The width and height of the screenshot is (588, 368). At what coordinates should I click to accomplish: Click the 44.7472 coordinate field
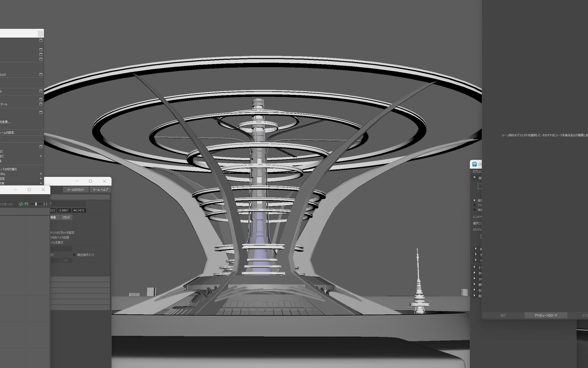click(x=78, y=210)
